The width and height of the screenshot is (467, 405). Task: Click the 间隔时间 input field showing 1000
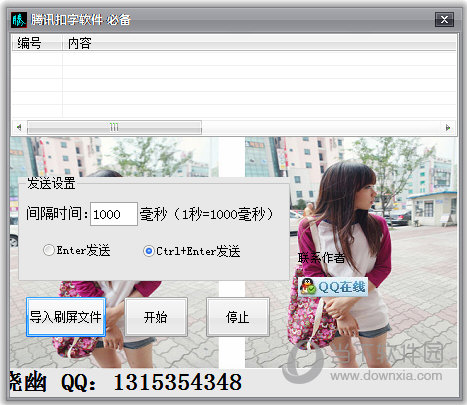click(x=114, y=214)
